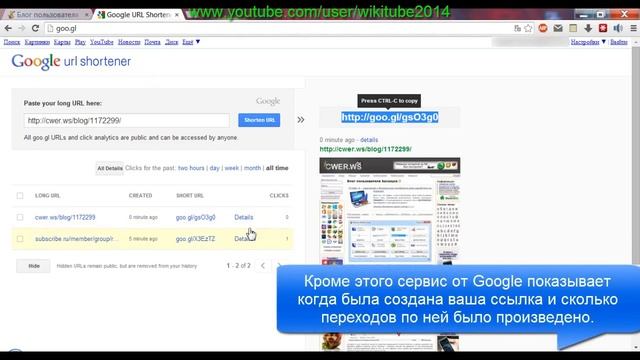Click the CREATED column header

click(x=140, y=196)
